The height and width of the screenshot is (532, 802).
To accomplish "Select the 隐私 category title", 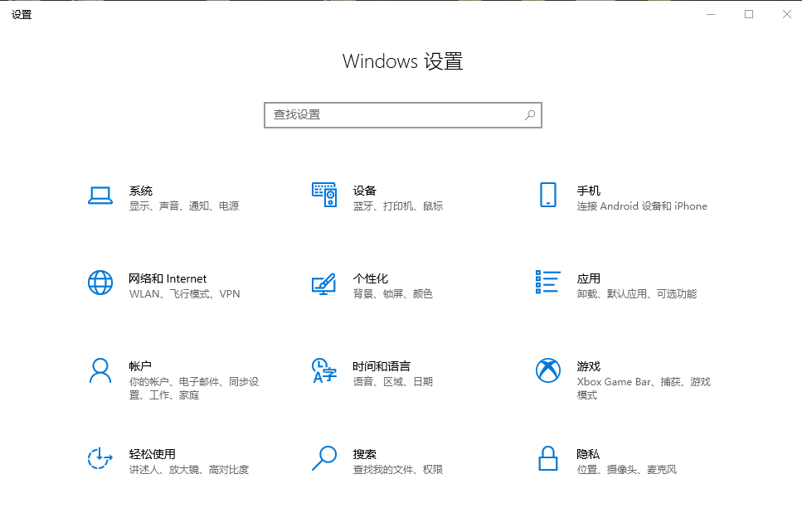I will point(588,454).
